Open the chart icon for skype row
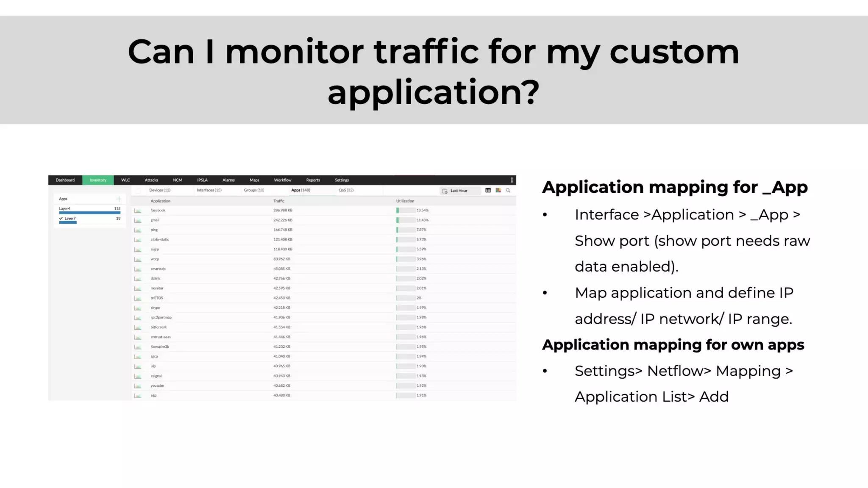868x488 pixels. tap(138, 308)
